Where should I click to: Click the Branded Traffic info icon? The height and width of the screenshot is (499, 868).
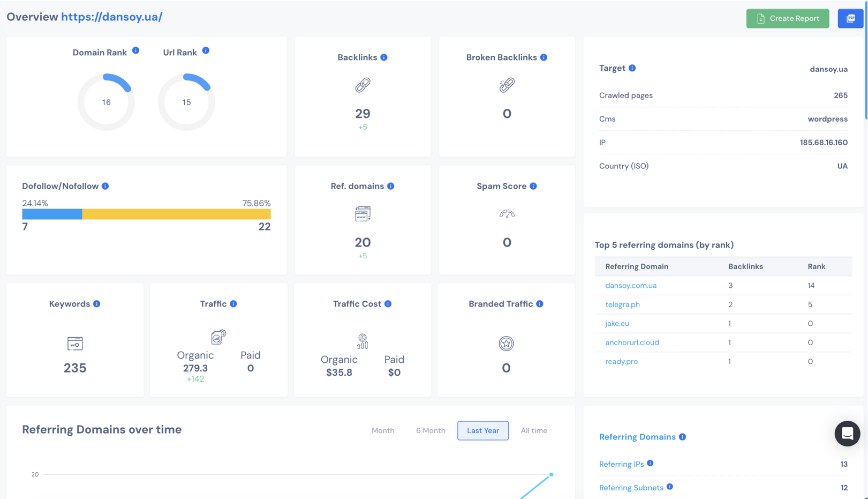coord(540,304)
